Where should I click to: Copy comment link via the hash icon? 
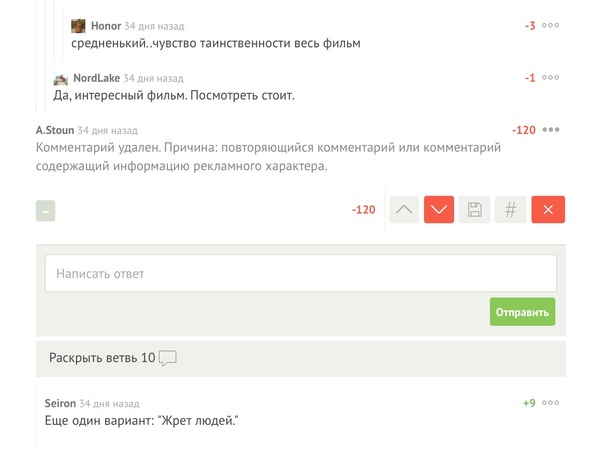point(510,209)
